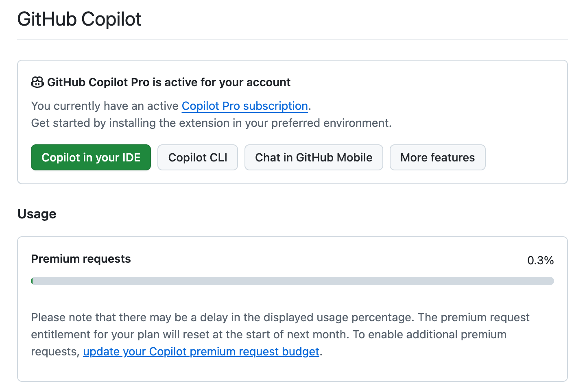Click the usage delay note paragraph
The image size is (585, 392).
[x=280, y=334]
